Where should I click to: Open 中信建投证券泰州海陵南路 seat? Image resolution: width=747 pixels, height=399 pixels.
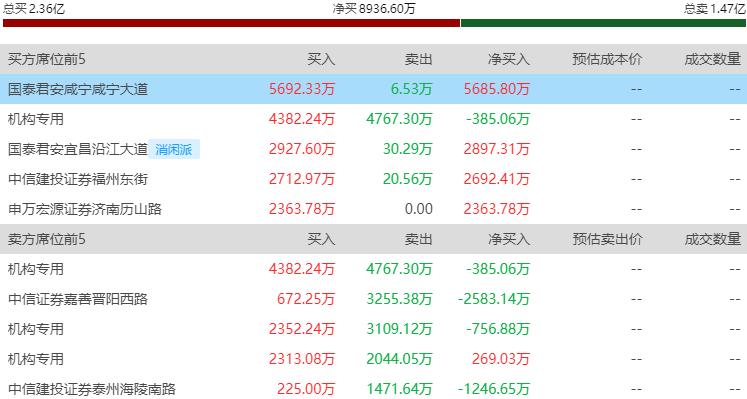point(92,389)
